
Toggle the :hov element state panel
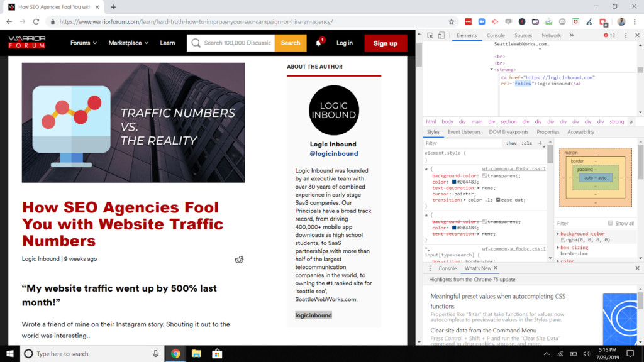point(512,143)
